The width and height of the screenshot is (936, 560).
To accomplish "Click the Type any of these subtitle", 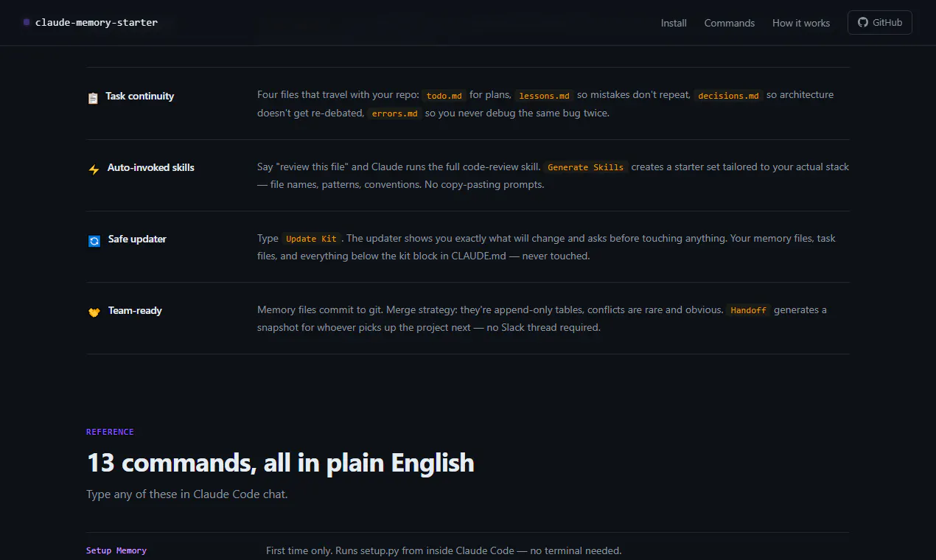I will [x=187, y=494].
